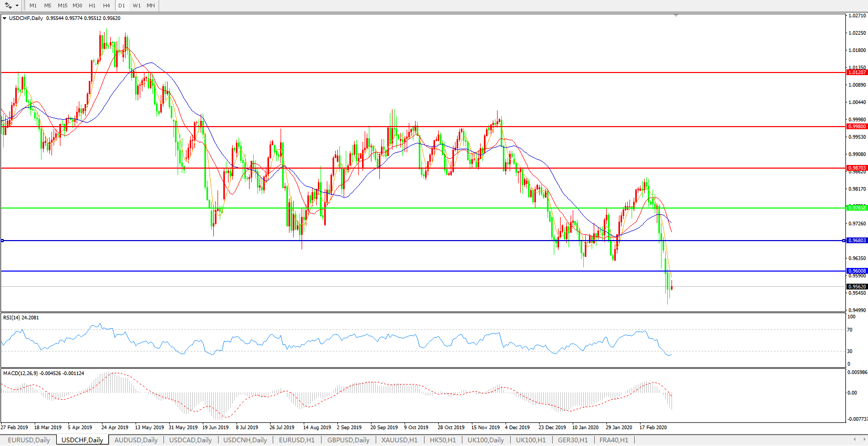Go to the USDCNH,Daily tab
Screen dimensions: 868x446
[245, 440]
